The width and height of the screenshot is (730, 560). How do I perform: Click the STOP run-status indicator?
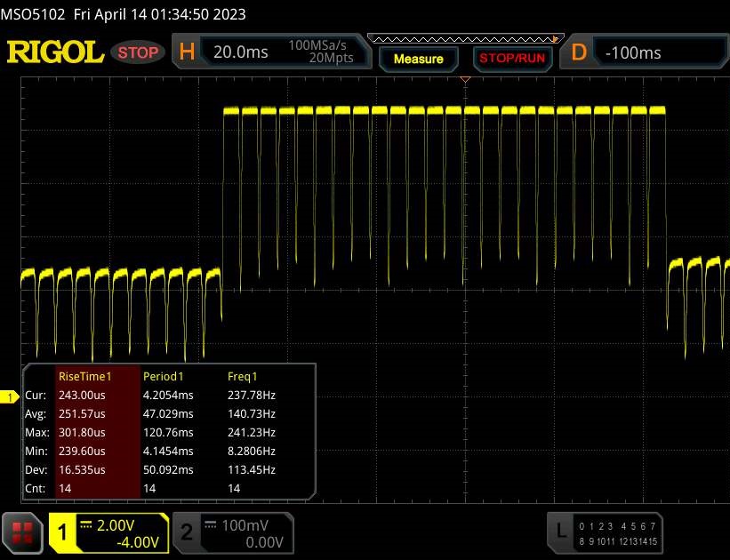pyautogui.click(x=138, y=52)
